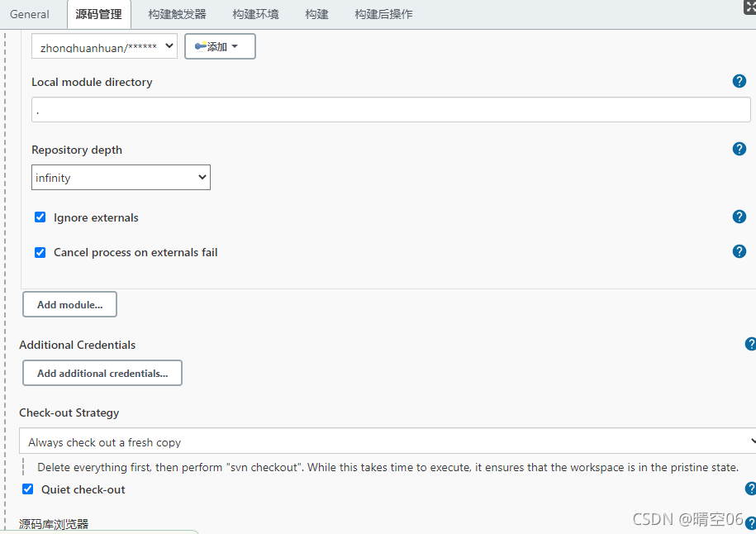Viewport: 756px width, 534px height.
Task: Click the expand icon in top-right corner
Action: click(749, 7)
